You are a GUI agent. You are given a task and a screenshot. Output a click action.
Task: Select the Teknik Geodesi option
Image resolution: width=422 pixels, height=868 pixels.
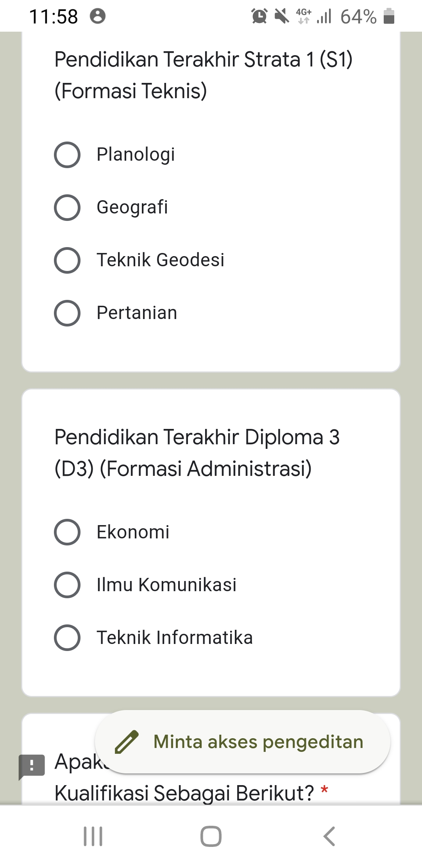pos(67,260)
